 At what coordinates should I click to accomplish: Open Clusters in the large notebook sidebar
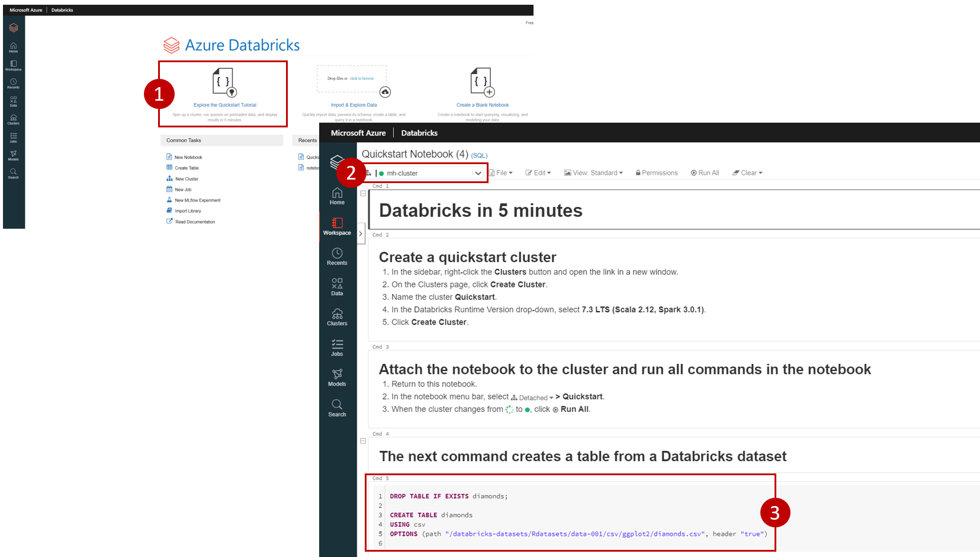(337, 317)
